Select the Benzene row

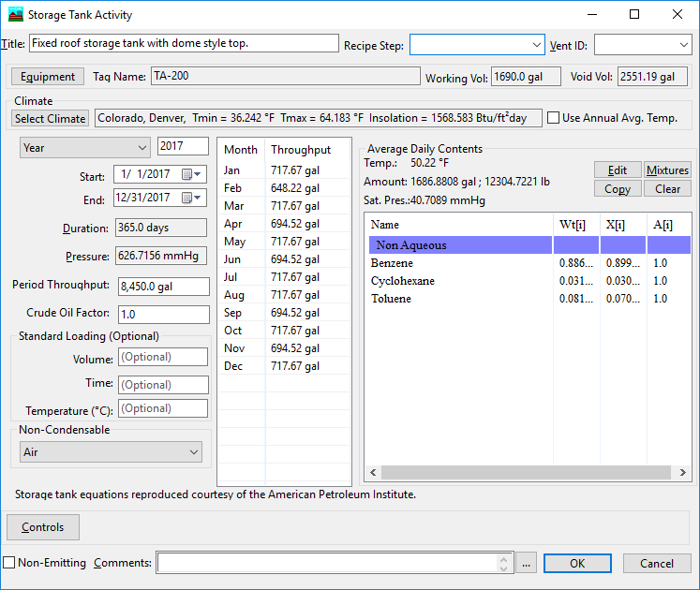(x=529, y=263)
